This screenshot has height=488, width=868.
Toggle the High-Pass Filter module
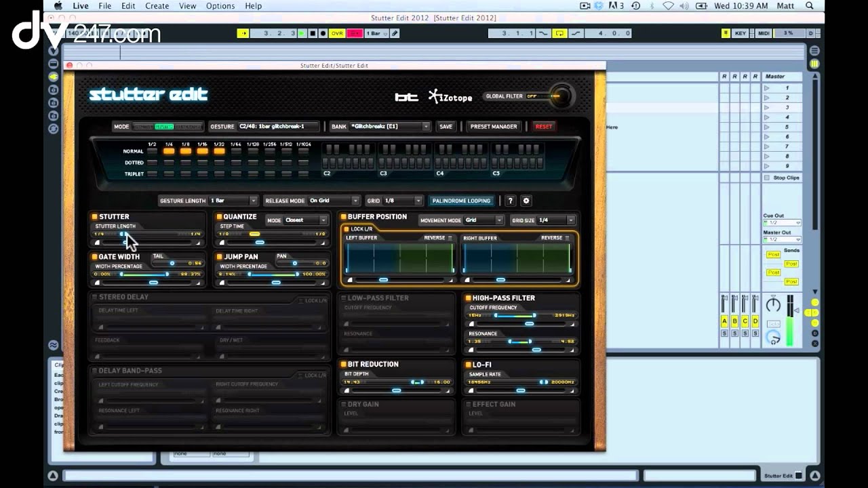coord(468,298)
